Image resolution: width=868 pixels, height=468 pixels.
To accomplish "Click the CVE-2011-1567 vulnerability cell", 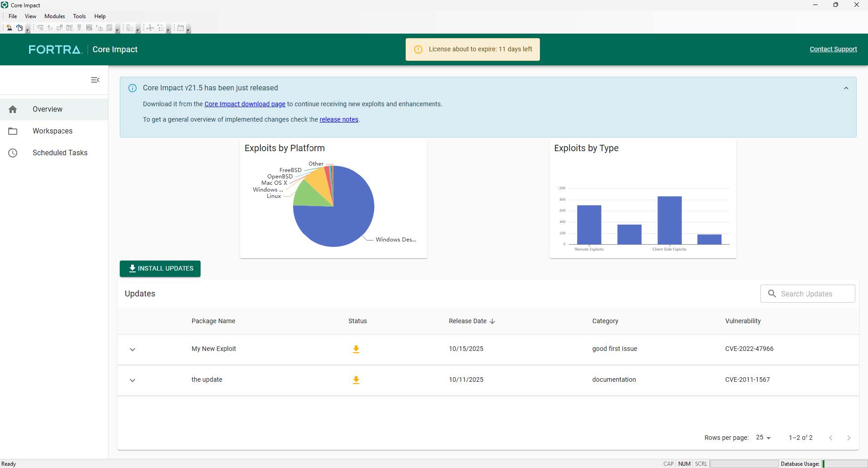I will click(747, 380).
